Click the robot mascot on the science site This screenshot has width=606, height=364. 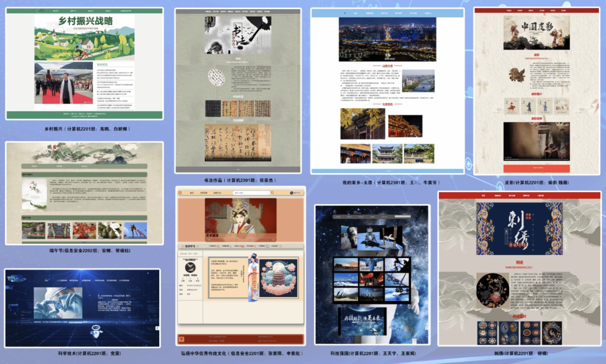[97, 331]
